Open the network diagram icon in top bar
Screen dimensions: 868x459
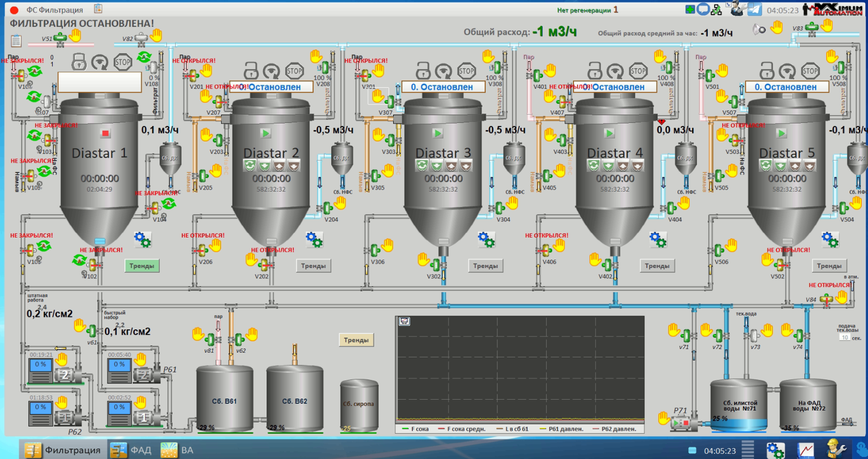(x=716, y=9)
